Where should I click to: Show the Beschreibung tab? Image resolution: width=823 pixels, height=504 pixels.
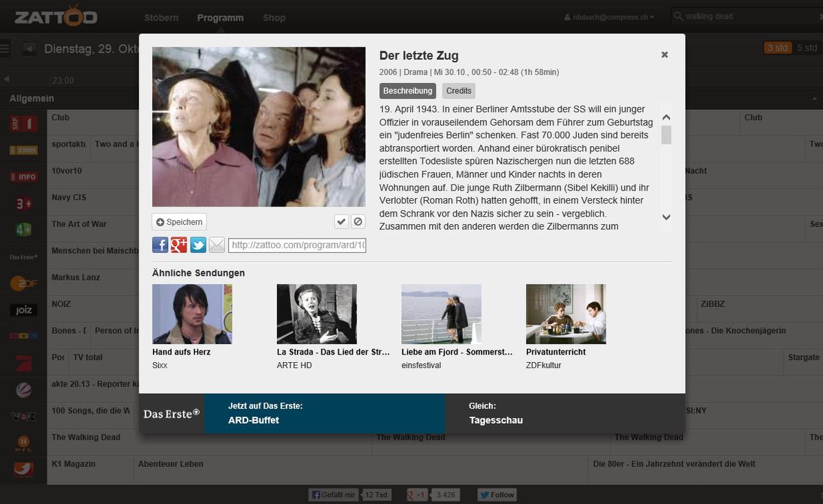[x=407, y=91]
